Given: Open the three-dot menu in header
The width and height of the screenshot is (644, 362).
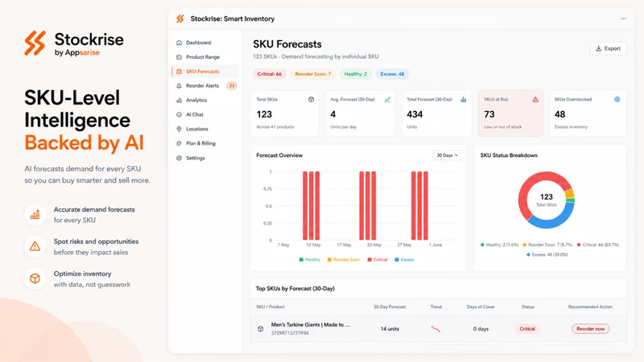Looking at the screenshot, I should (623, 19).
